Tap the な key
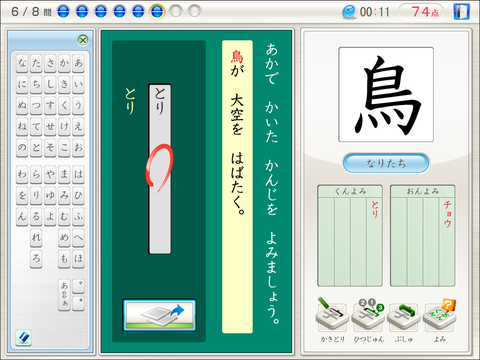Image resolution: width=480 pixels, height=360 pixels. (22, 63)
